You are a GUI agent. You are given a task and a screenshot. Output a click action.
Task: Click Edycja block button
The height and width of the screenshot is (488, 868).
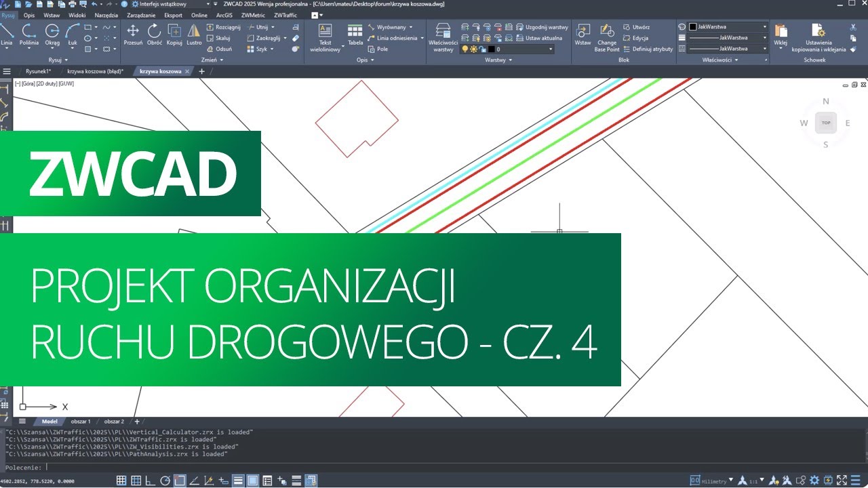coord(635,38)
